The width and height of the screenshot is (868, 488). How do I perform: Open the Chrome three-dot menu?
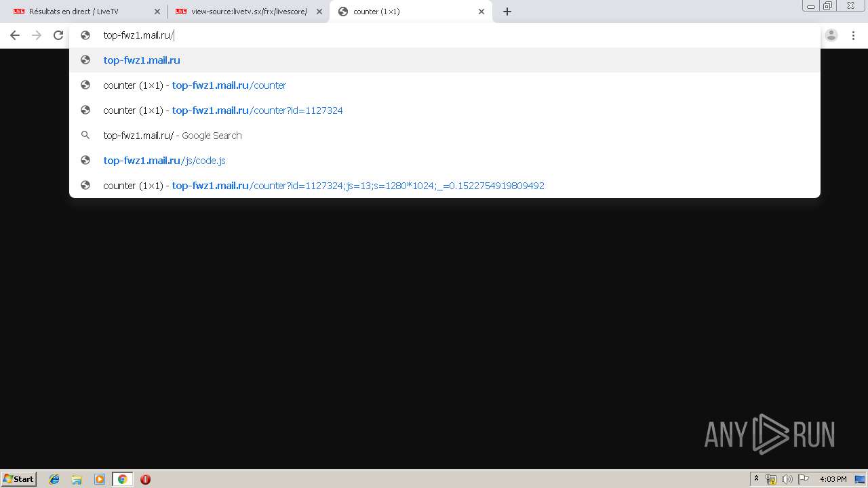coord(853,35)
